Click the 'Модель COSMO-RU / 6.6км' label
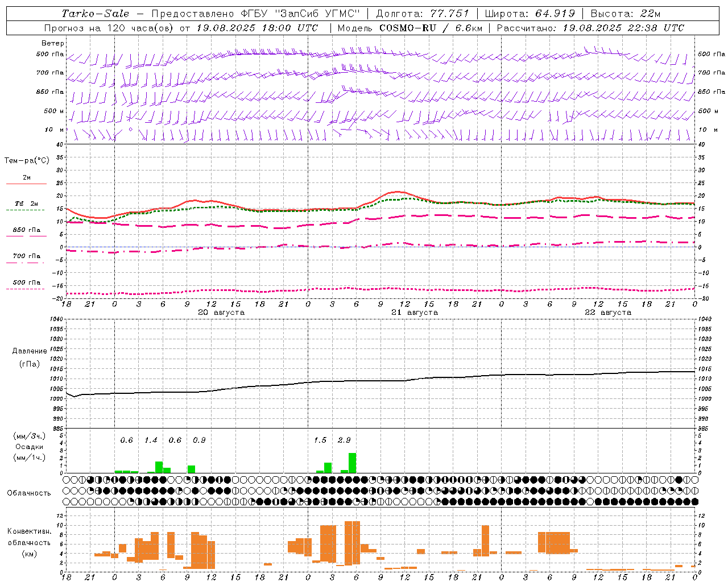 coord(410,28)
